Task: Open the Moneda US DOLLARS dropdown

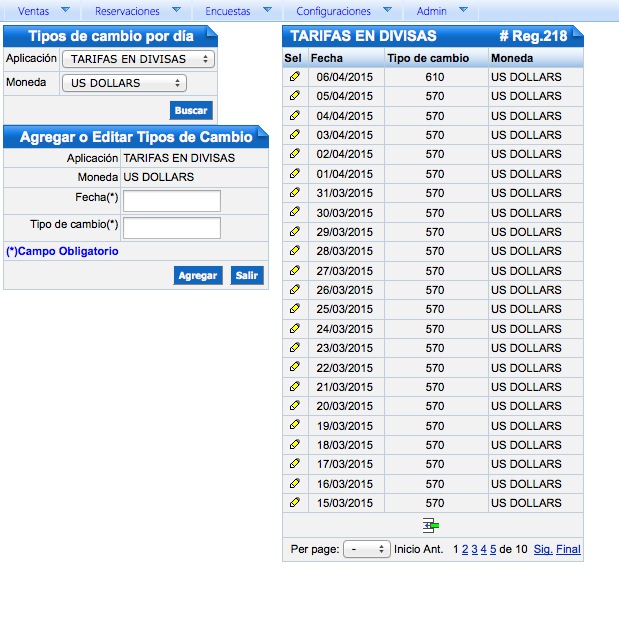Action: (124, 83)
